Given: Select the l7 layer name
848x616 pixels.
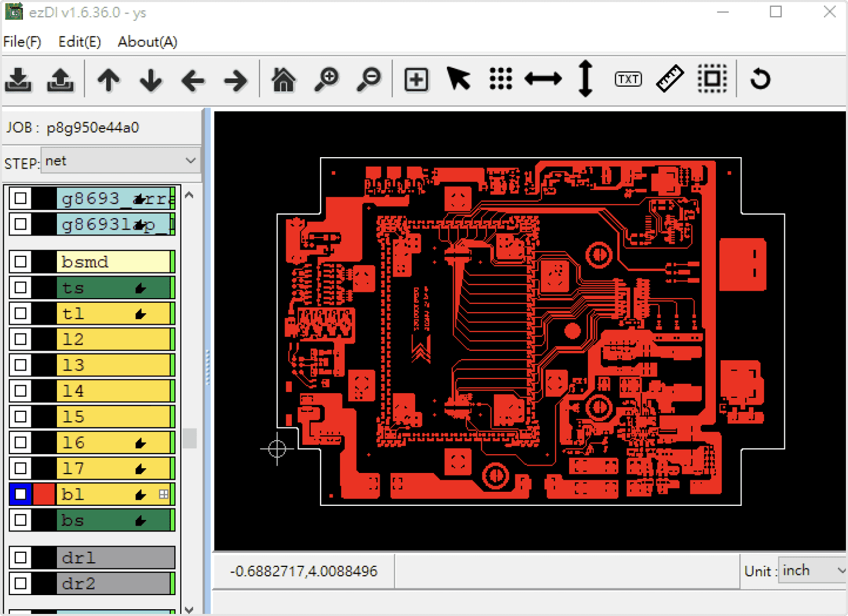Looking at the screenshot, I should [x=73, y=468].
